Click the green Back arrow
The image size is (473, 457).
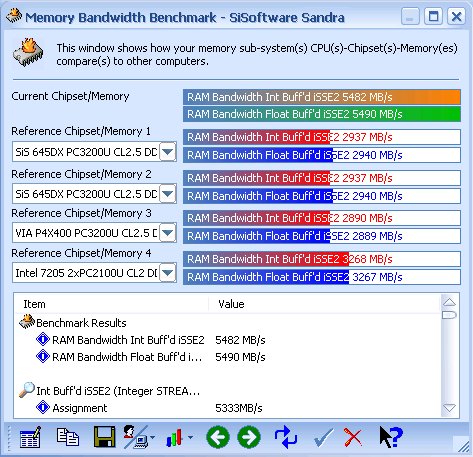coord(218,437)
